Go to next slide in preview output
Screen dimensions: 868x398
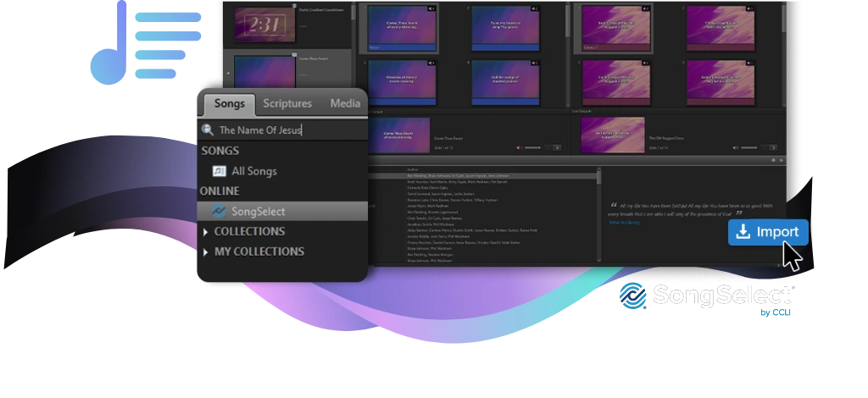[x=557, y=147]
